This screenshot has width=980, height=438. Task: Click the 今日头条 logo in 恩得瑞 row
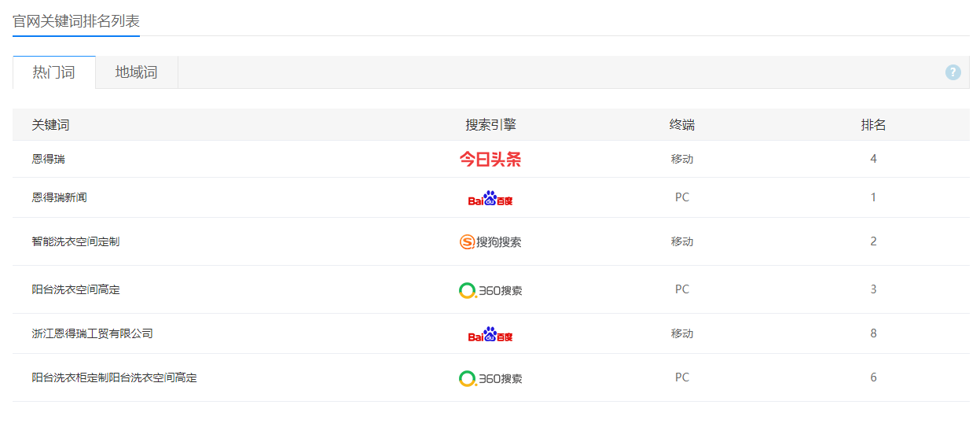(x=490, y=160)
